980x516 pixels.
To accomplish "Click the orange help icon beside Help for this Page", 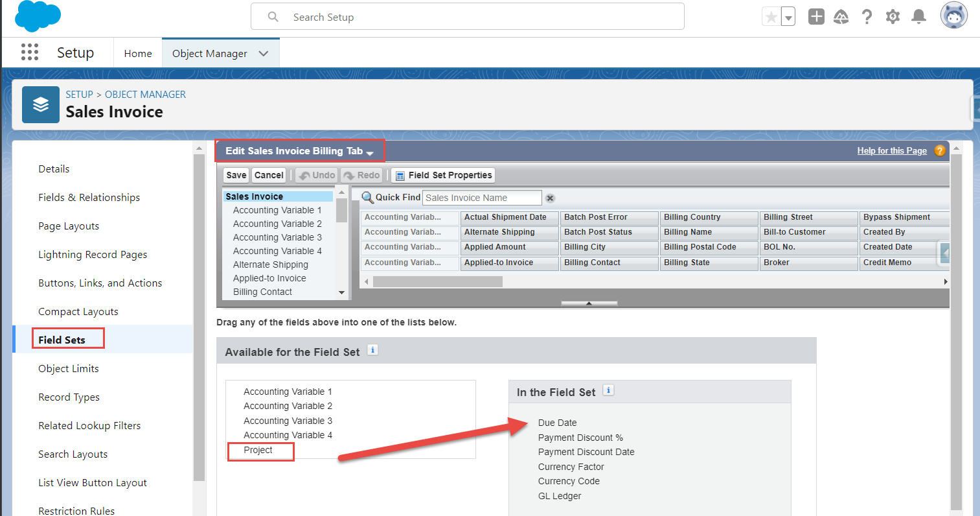I will pyautogui.click(x=940, y=150).
